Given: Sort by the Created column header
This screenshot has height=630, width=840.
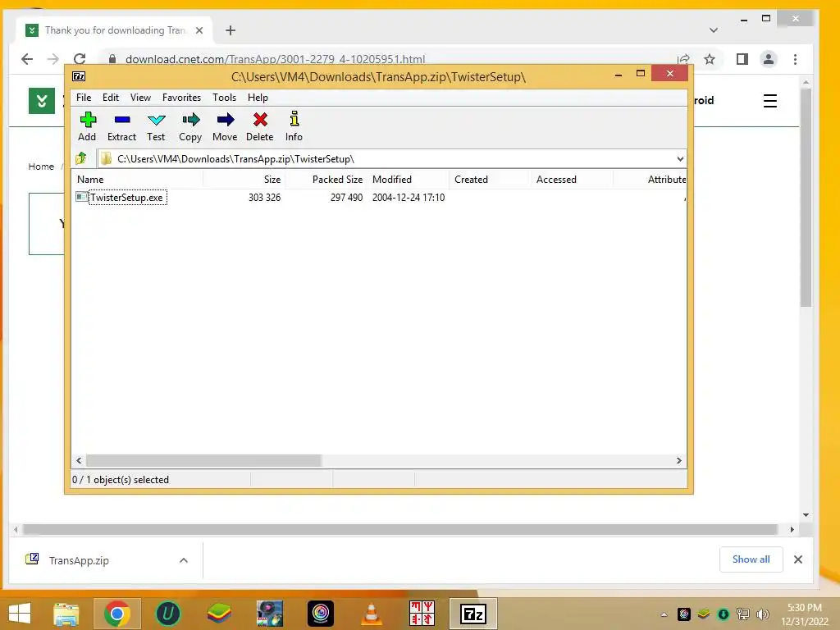Looking at the screenshot, I should (x=491, y=180).
